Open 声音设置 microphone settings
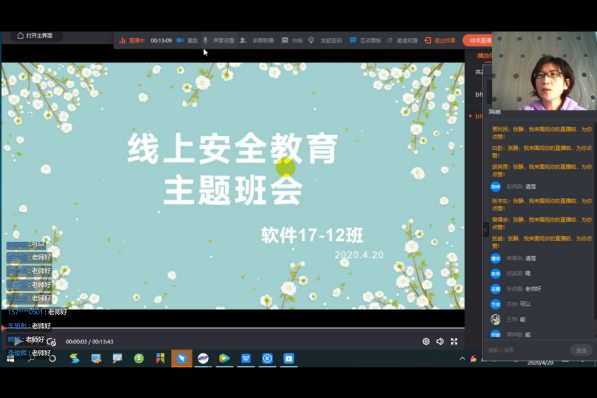Screen dimensions: 597x398 pyautogui.click(x=219, y=40)
